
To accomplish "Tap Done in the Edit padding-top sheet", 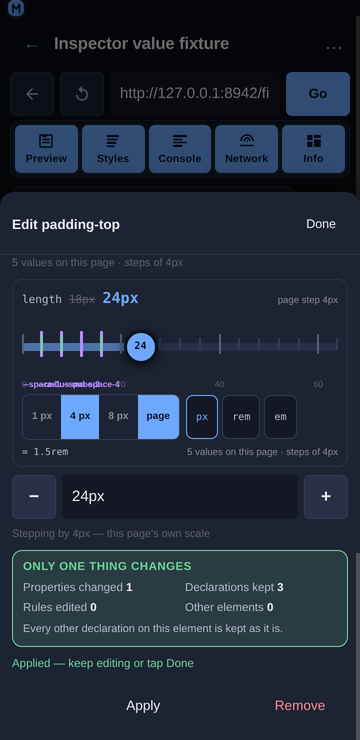I will click(321, 224).
